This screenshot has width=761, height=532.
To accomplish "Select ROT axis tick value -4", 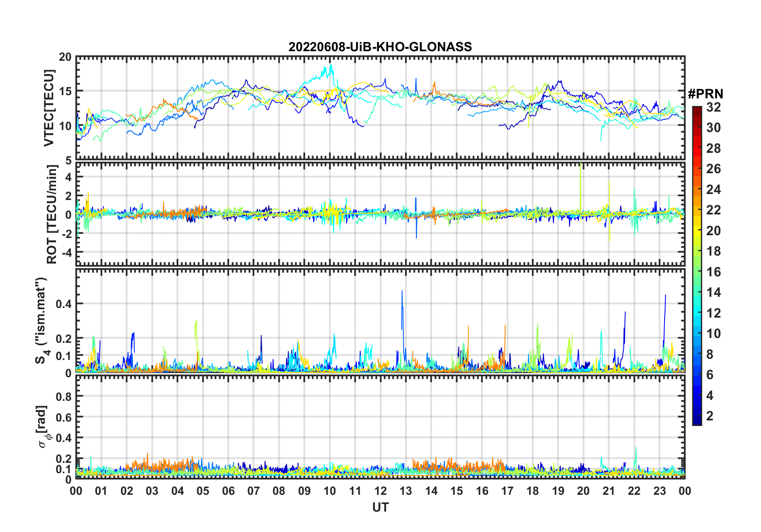I will pyautogui.click(x=66, y=253).
